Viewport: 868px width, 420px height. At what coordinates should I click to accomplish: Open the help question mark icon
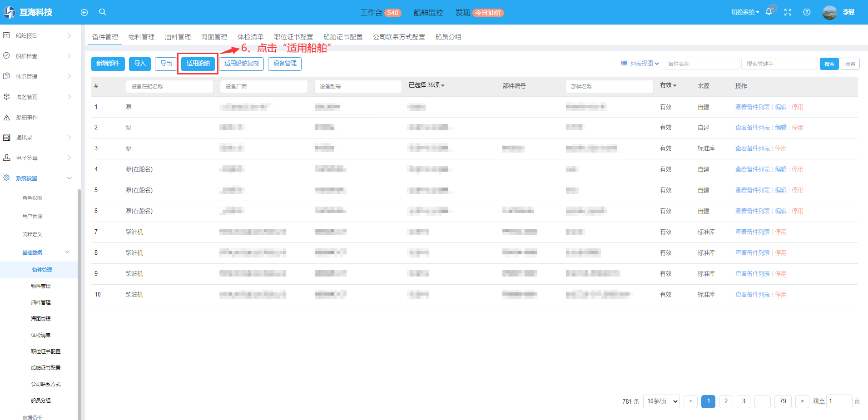(x=807, y=12)
